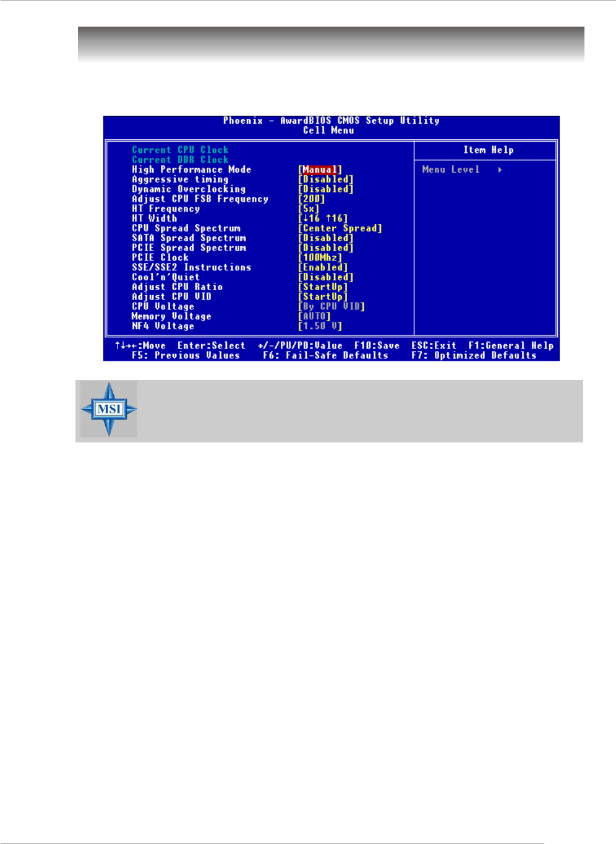Open the HT Frequency [5x] value
Viewport: 616px width, 844px height.
309,209
